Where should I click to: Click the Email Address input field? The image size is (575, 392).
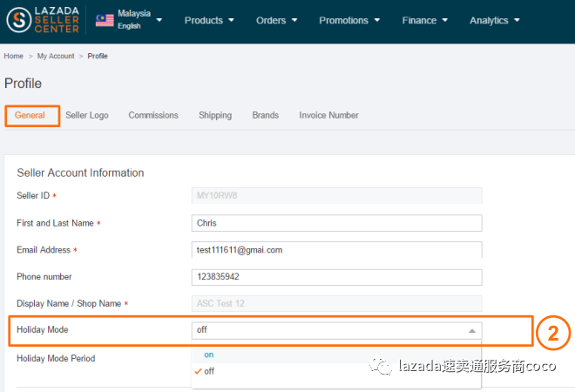(x=336, y=250)
